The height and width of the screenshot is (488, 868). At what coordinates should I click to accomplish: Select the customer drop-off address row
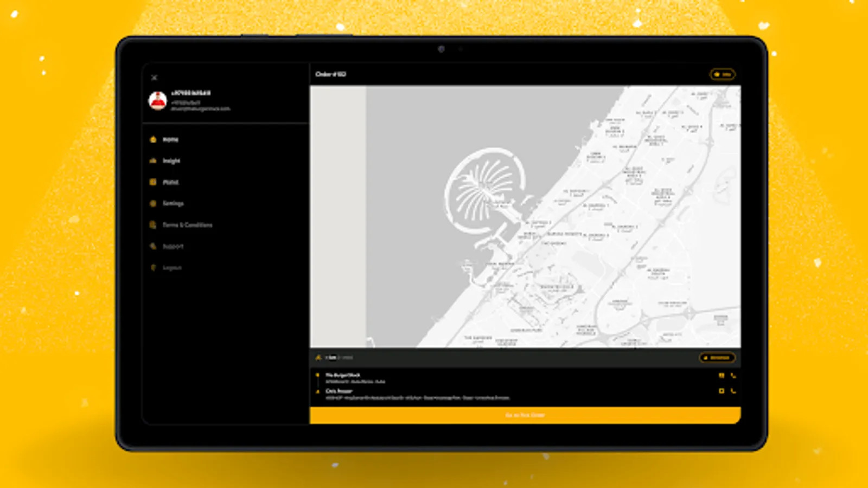(x=525, y=394)
